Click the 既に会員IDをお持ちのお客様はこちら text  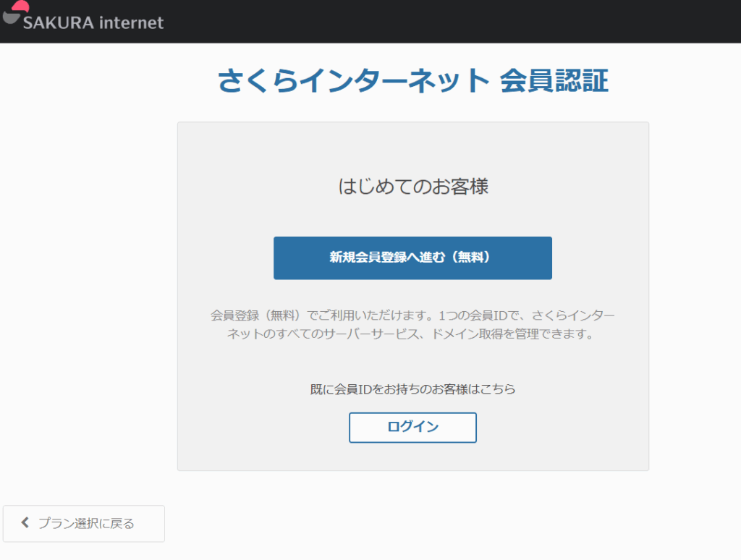412,389
